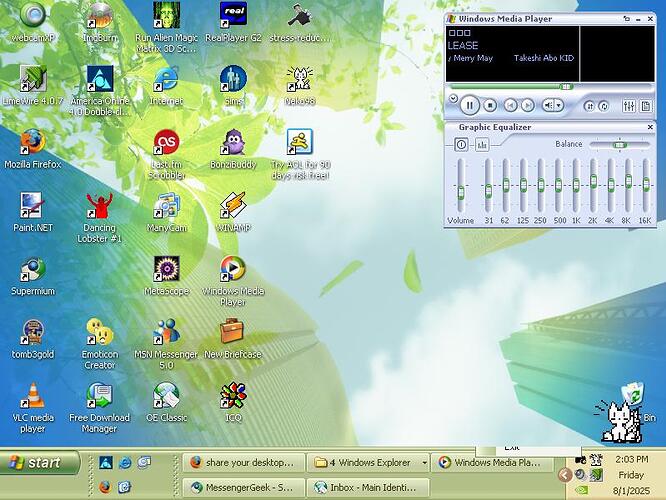Viewport: 666px width, 500px height.
Task: Open the volume dropdown arrow beside mute
Action: point(559,105)
